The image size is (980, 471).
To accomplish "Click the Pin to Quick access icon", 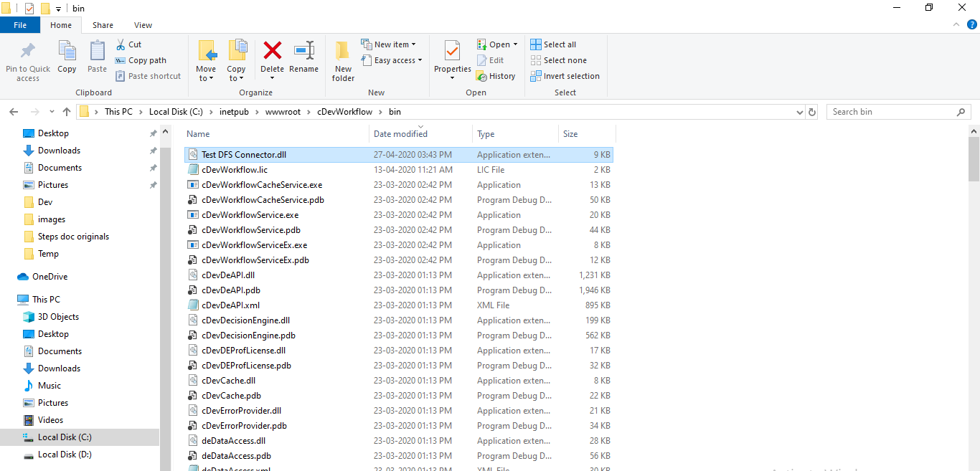I will tap(27, 59).
